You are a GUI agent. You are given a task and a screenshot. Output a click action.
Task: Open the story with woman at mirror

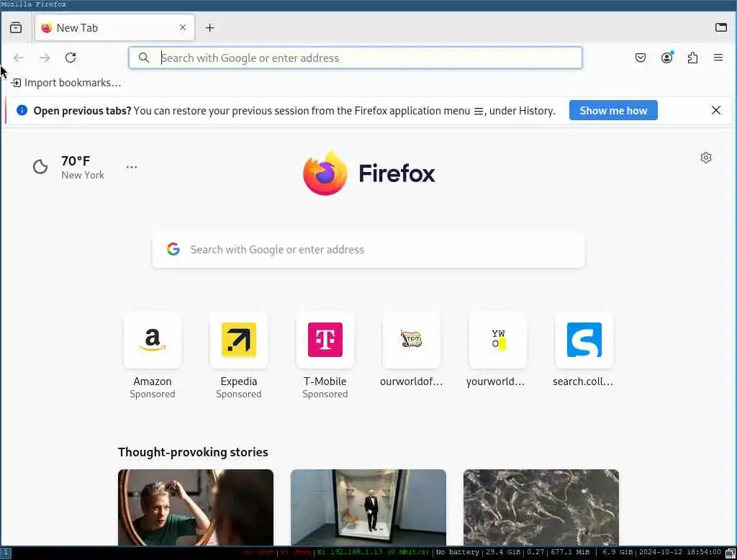pyautogui.click(x=196, y=507)
